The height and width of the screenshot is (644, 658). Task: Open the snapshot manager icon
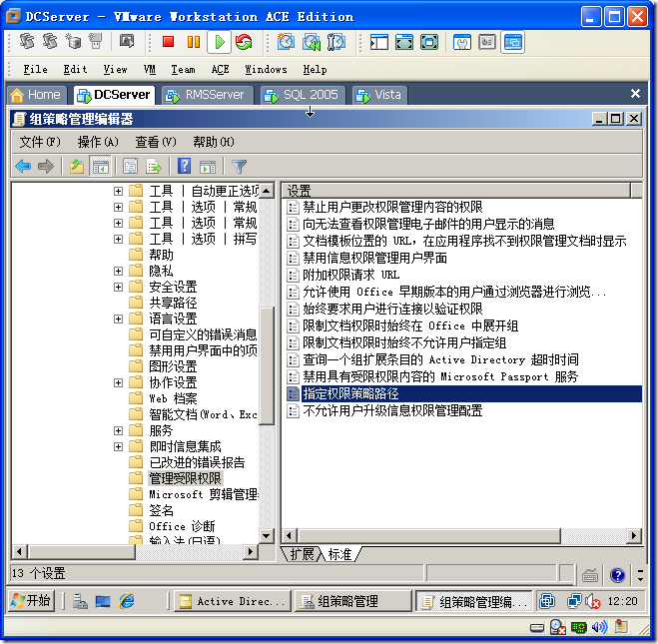336,42
